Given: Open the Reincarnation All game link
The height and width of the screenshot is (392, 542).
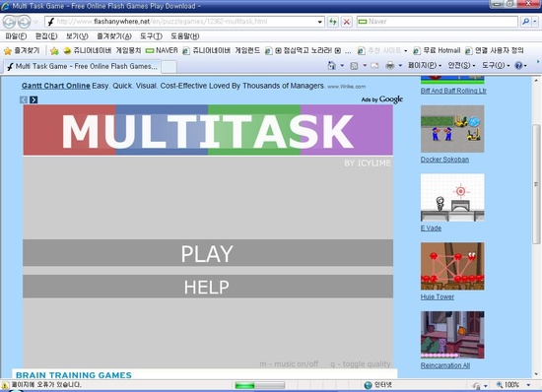Looking at the screenshot, I should pyautogui.click(x=444, y=365).
